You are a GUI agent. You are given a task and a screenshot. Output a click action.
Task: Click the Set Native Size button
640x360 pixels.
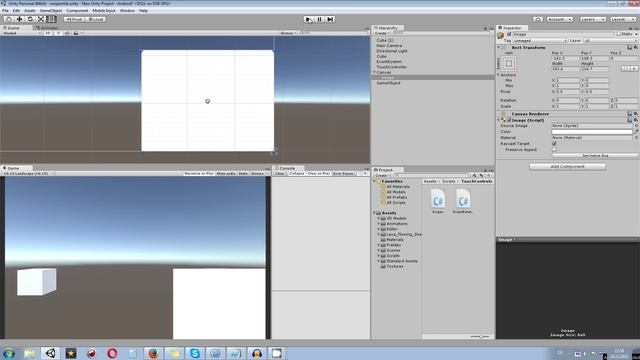[x=595, y=156]
